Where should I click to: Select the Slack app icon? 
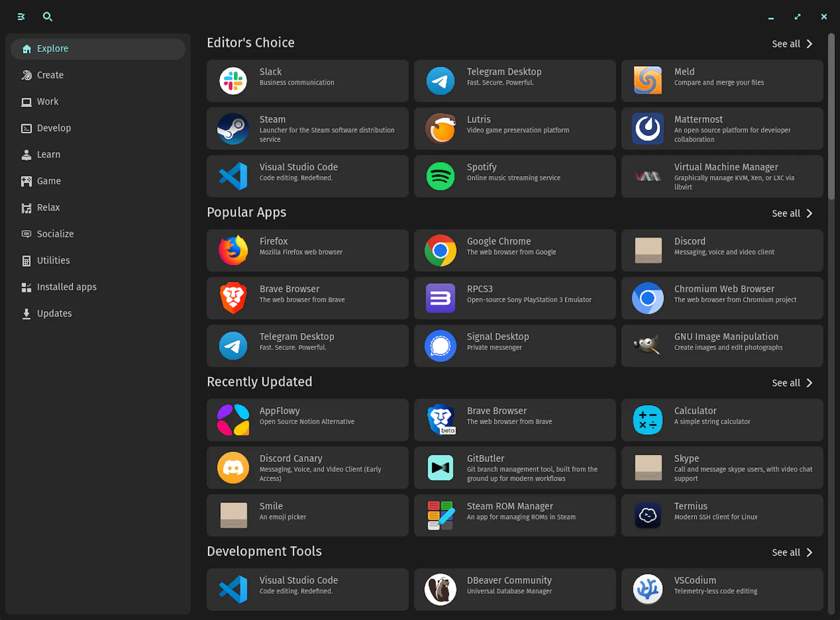[233, 80]
